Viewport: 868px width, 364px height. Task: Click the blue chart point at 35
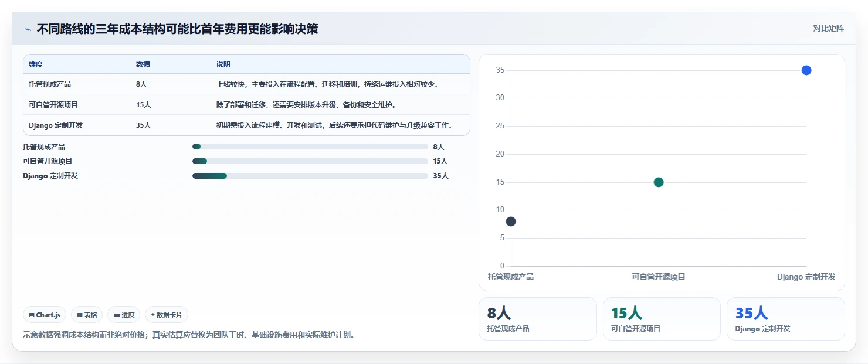click(806, 70)
